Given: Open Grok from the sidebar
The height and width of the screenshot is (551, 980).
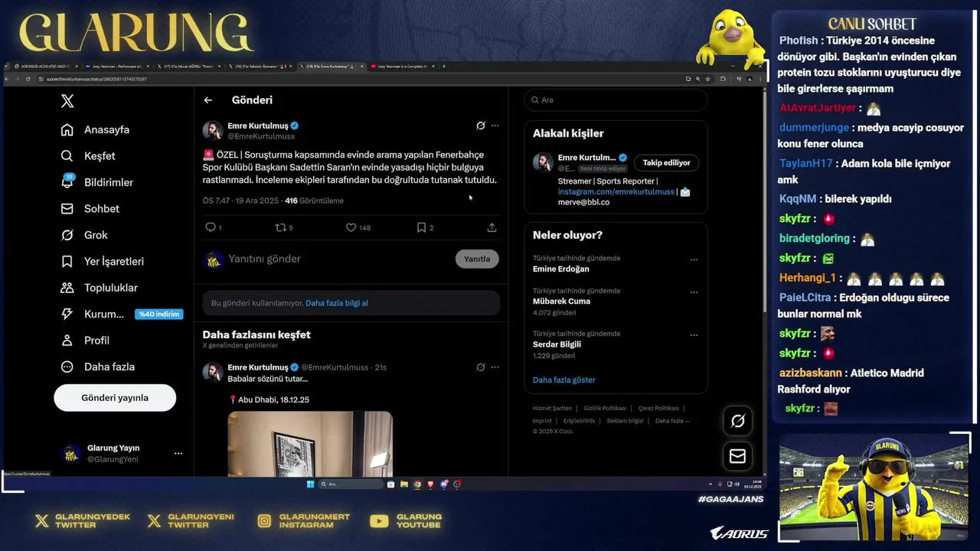Looking at the screenshot, I should pos(84,235).
